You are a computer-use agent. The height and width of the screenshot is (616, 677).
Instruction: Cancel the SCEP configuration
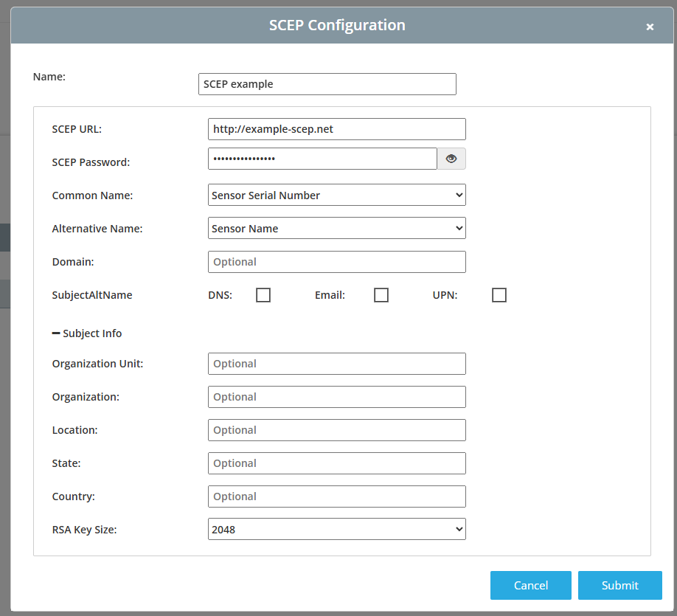tap(531, 585)
